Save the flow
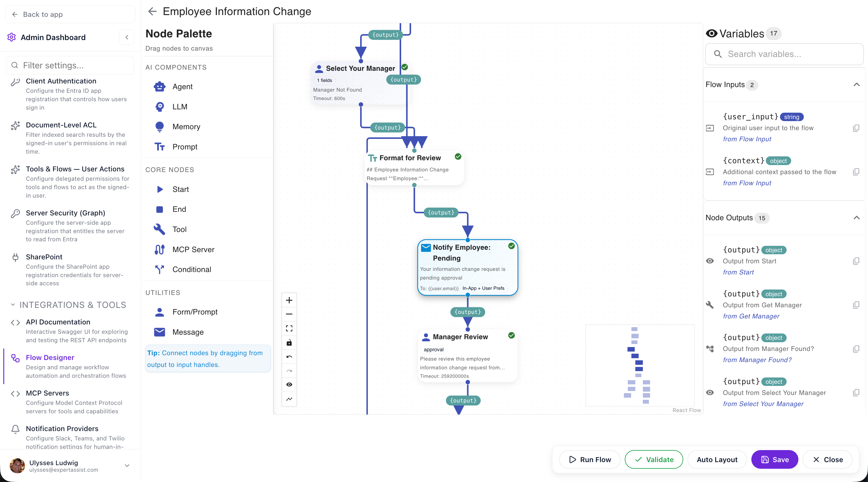Viewport: 868px width, 482px height. (x=775, y=460)
